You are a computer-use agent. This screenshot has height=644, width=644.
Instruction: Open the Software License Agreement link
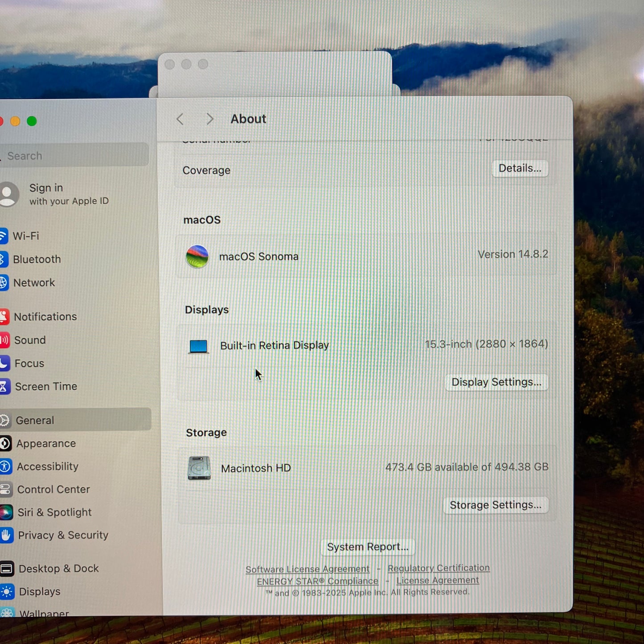tap(307, 569)
